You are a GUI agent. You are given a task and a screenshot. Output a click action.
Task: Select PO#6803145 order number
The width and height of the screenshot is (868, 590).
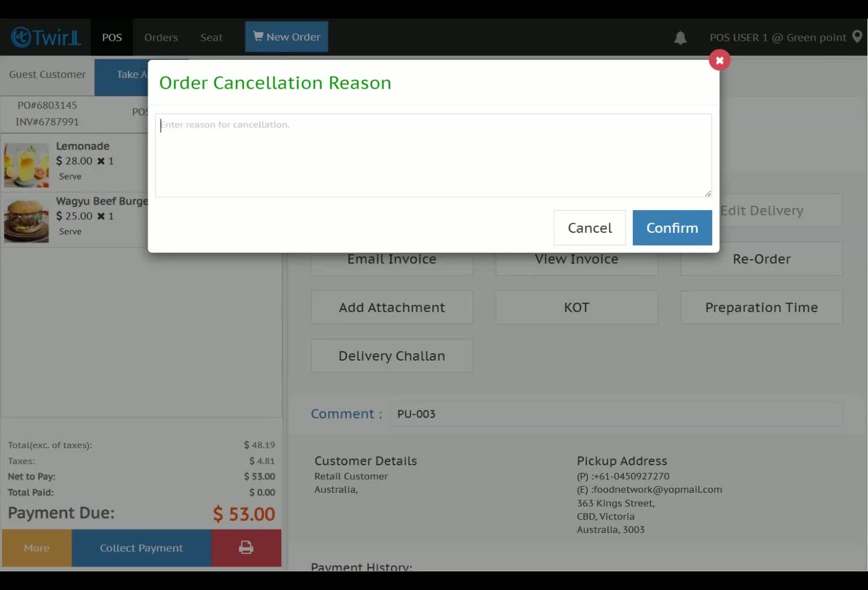[47, 105]
